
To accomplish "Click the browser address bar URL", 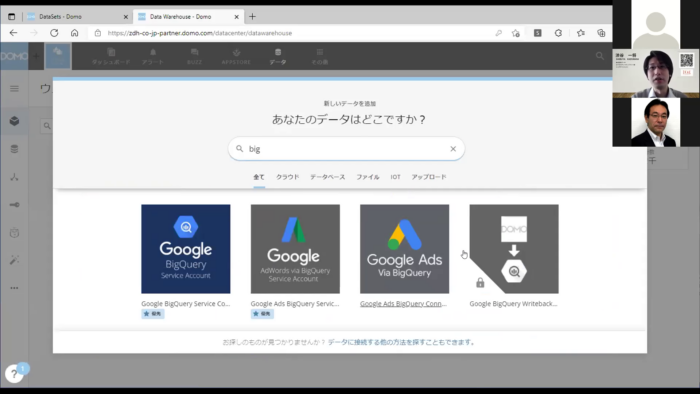I will pos(200,33).
